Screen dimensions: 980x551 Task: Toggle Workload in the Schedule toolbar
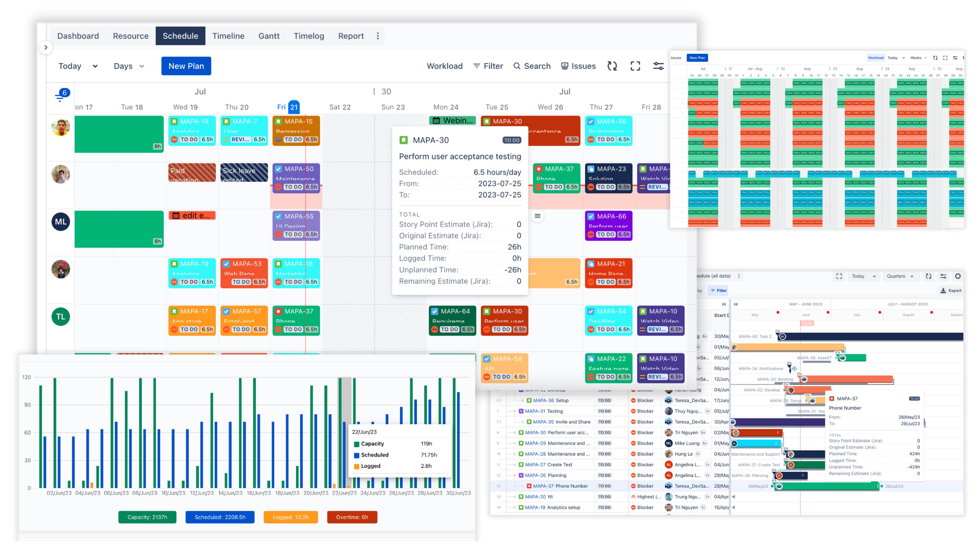(445, 66)
